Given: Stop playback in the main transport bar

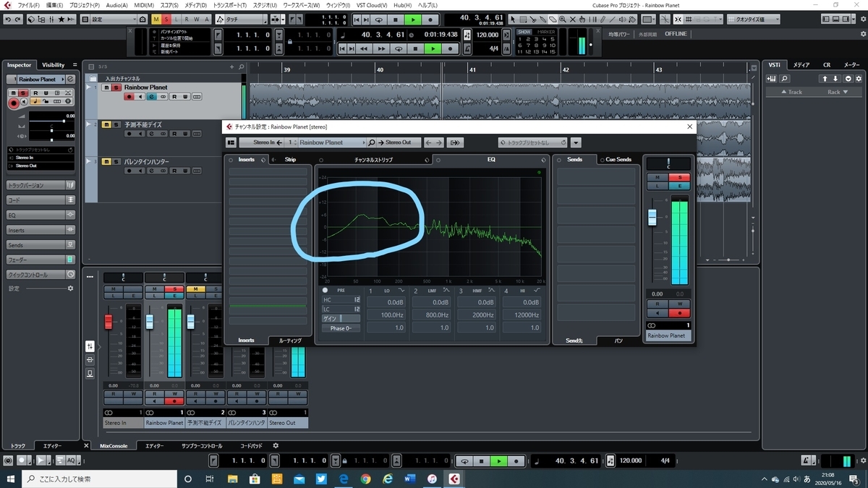Looking at the screenshot, I should point(414,48).
